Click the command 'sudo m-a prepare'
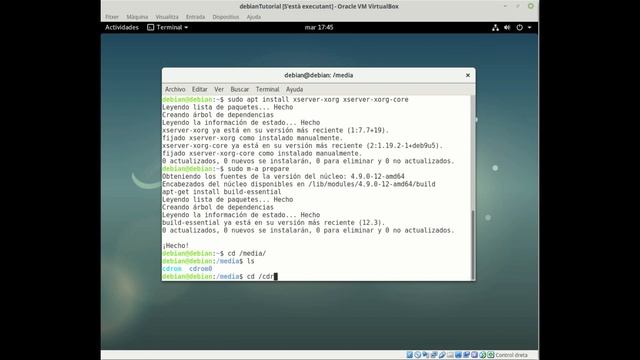Viewport: 640px width, 360px height. [258, 169]
